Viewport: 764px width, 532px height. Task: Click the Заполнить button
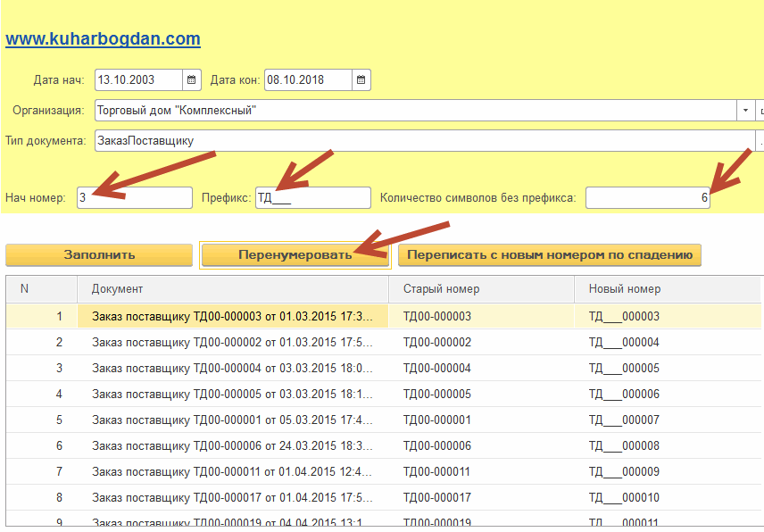[x=99, y=254]
